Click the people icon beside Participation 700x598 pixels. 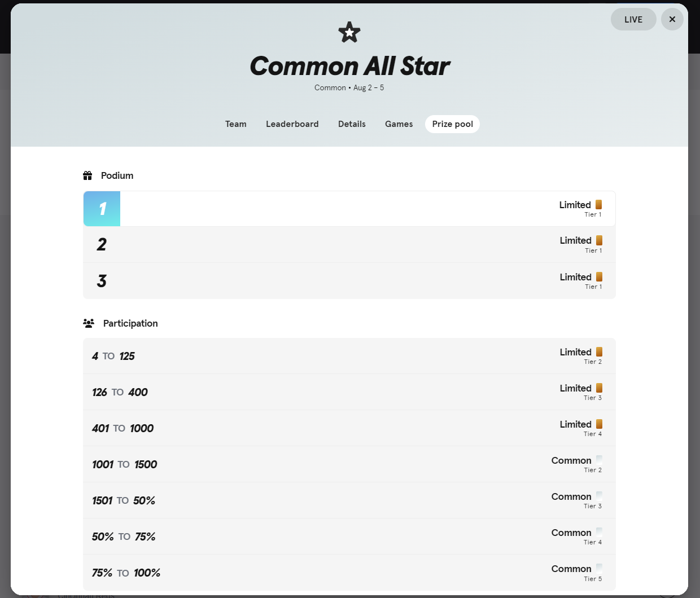coord(89,323)
